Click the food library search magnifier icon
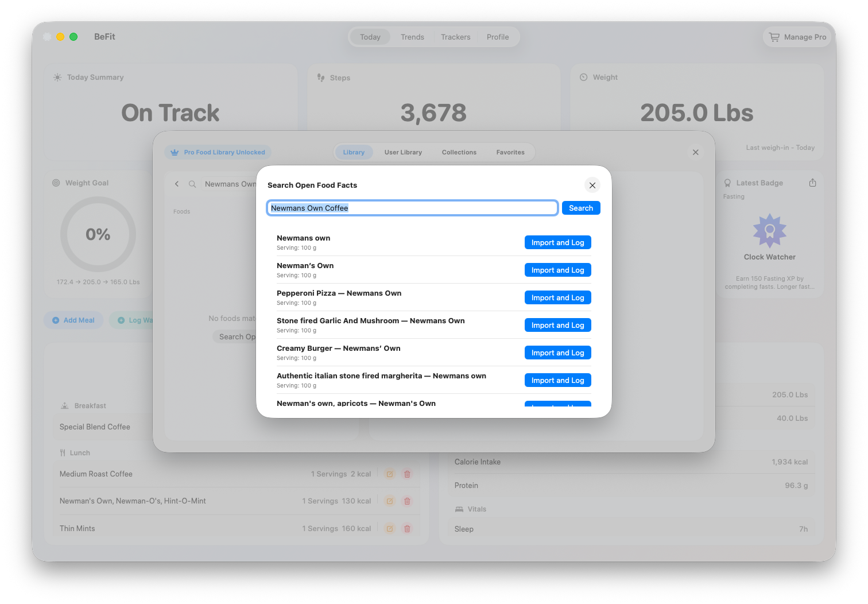 coord(192,184)
